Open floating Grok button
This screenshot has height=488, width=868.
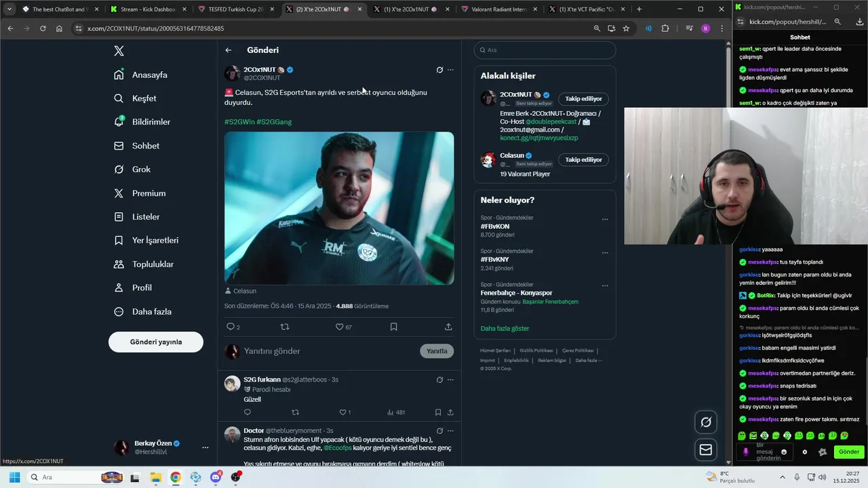[706, 422]
